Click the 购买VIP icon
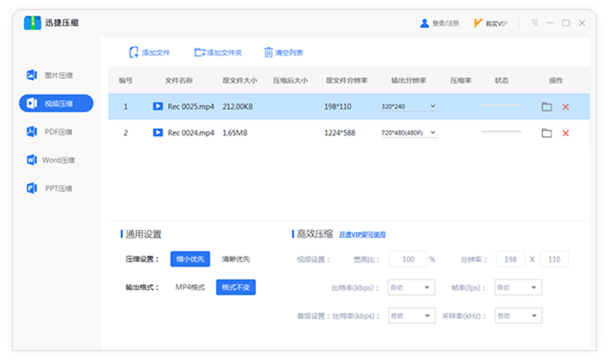Viewport: 610px width, 360px height. tap(478, 23)
